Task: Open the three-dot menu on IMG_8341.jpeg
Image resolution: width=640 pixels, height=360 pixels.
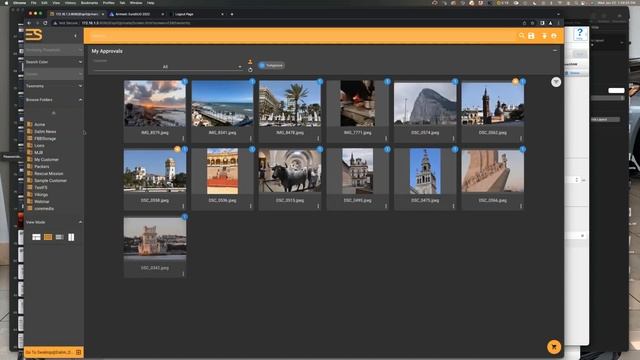Action: 251,138
